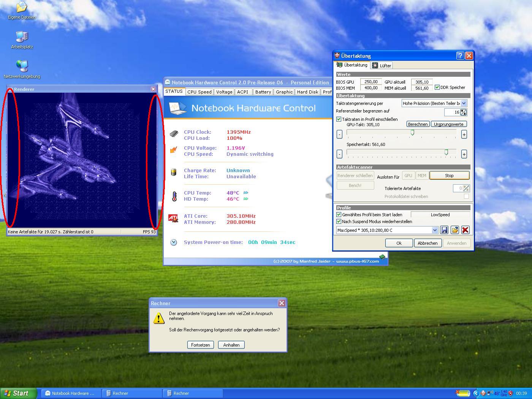Viewport: 532px width, 399px height.
Task: Open the CPU Speed tab
Action: coord(199,92)
